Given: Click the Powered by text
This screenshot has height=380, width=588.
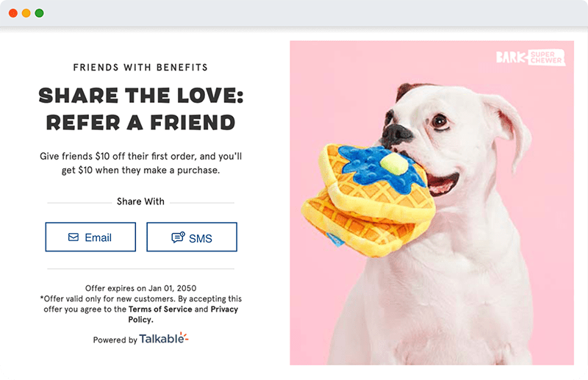Looking at the screenshot, I should [115, 340].
